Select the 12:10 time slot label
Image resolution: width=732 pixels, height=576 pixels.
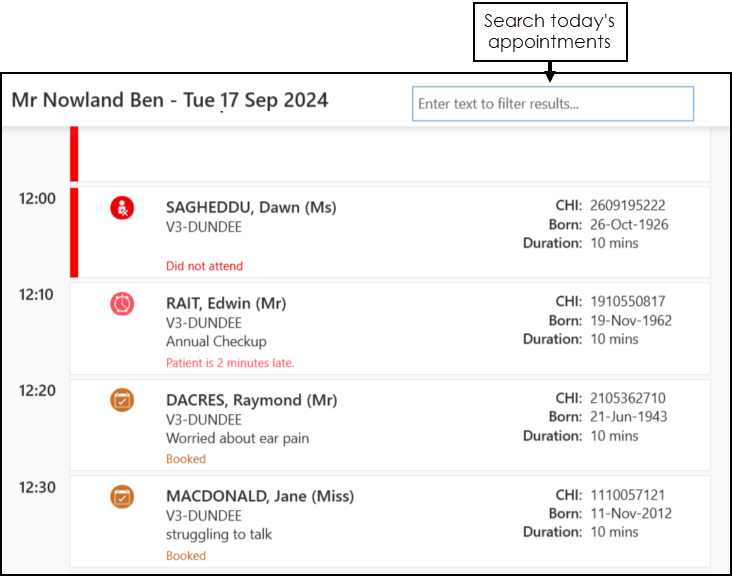point(37,294)
